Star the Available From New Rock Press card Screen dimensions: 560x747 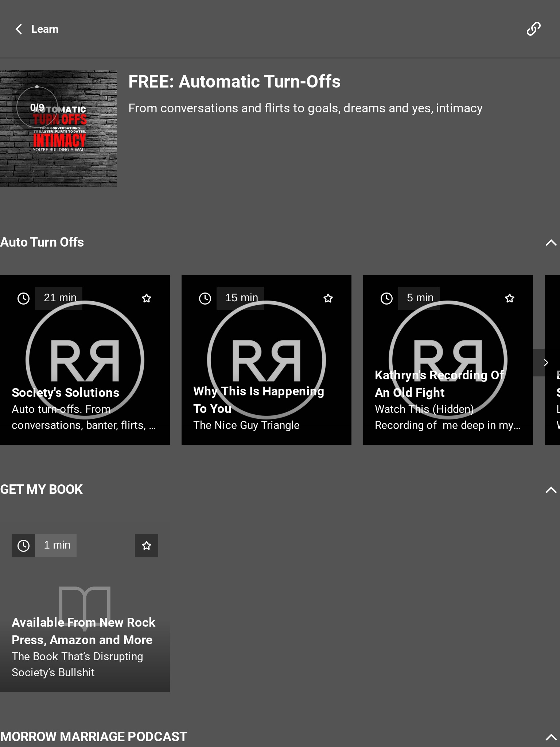pos(147,546)
